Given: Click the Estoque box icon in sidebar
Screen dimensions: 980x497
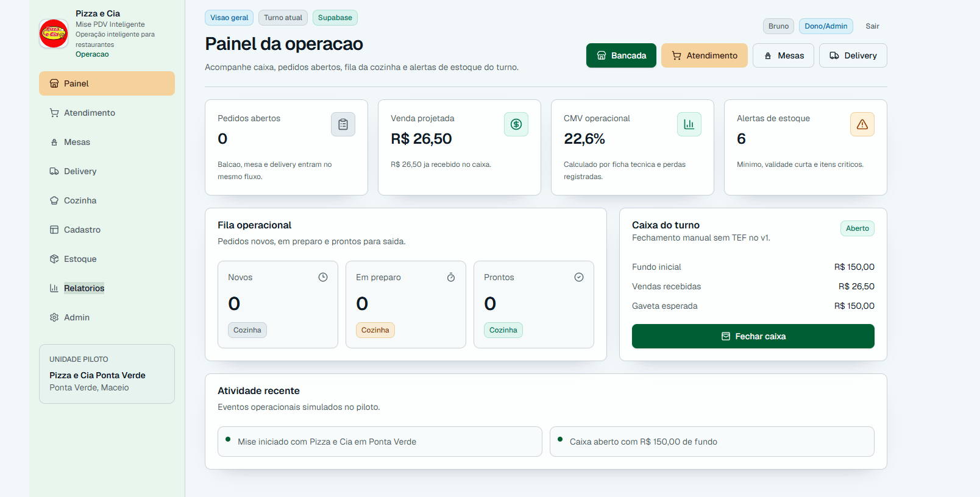Looking at the screenshot, I should pos(54,259).
